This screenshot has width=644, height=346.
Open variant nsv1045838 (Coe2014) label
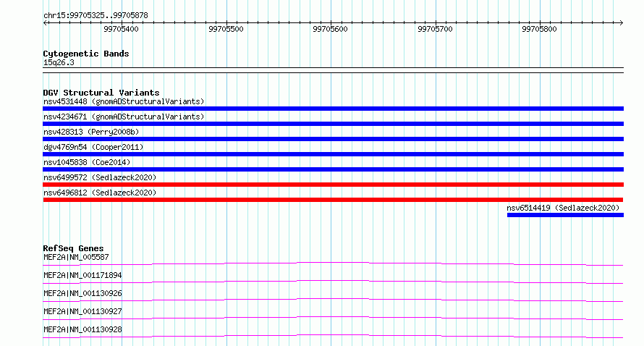click(87, 162)
